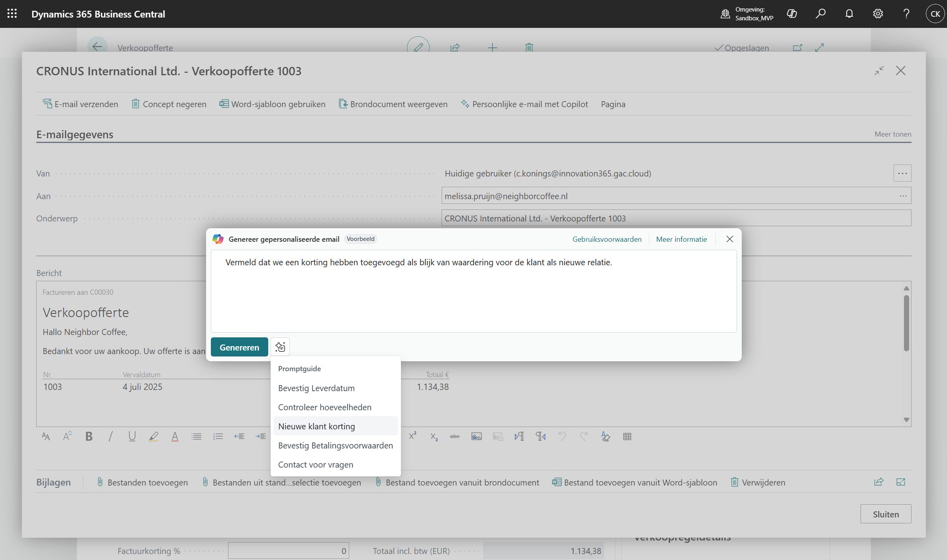Toggle italic text formatting
Viewport: 947px width, 560px height.
110,437
